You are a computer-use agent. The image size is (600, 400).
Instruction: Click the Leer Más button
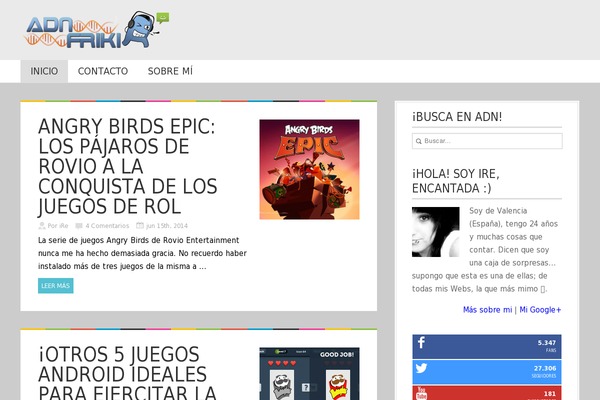(x=55, y=286)
